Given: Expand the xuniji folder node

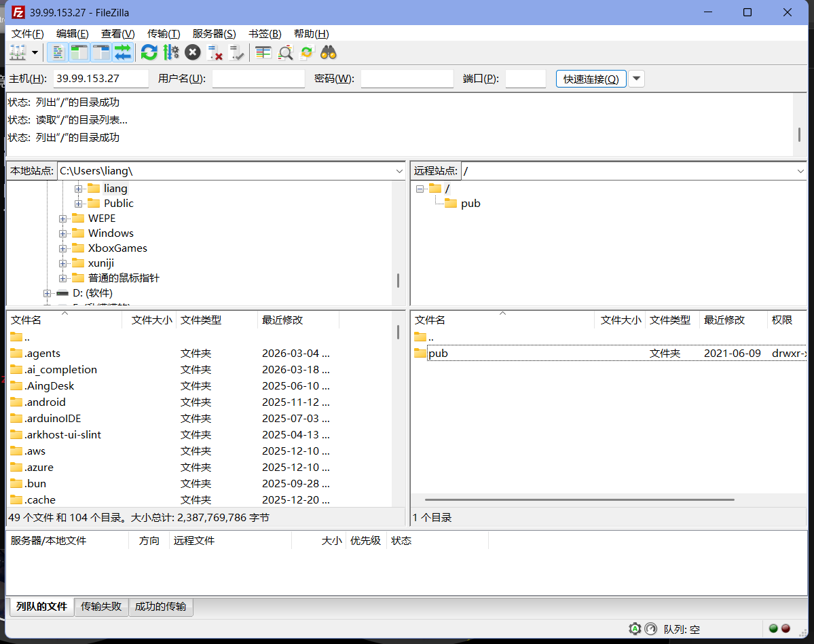Looking at the screenshot, I should (63, 263).
